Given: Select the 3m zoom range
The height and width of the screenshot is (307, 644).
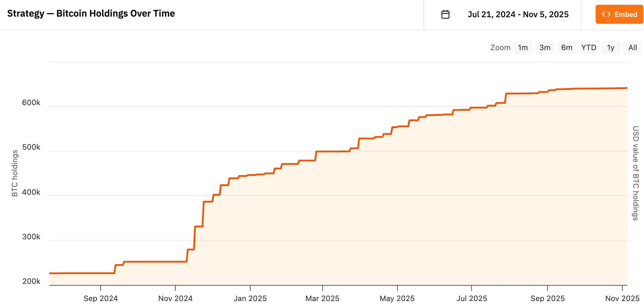Looking at the screenshot, I should 545,48.
